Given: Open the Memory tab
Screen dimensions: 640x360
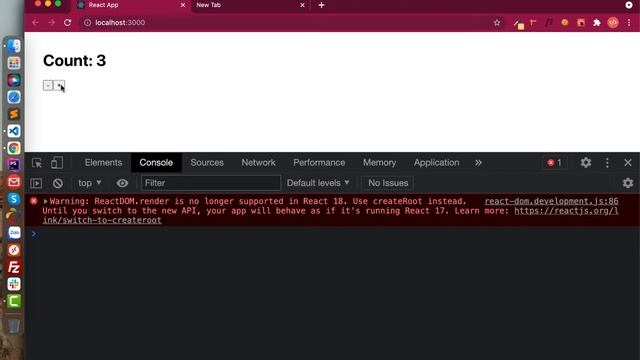Looking at the screenshot, I should click(380, 162).
